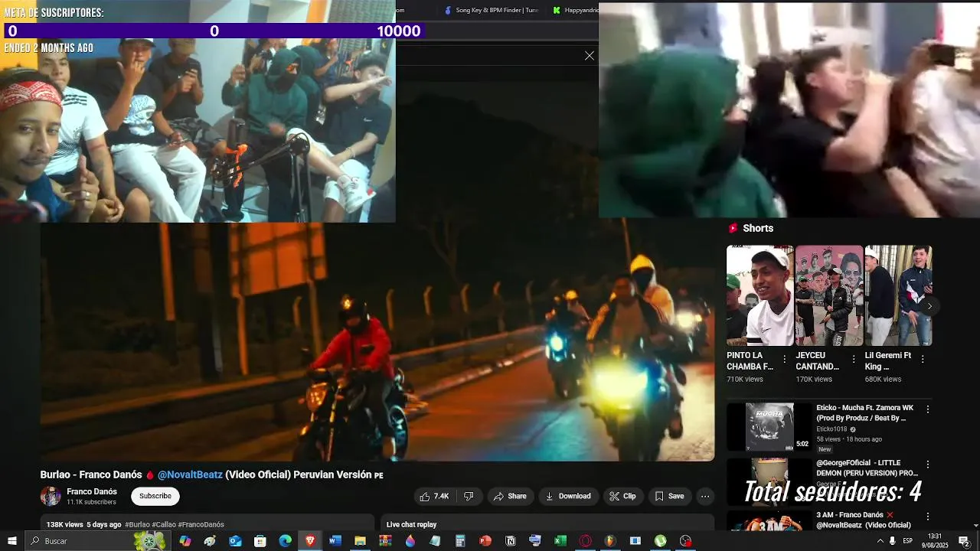Open the Windows Start menu
The height and width of the screenshot is (551, 980).
click(12, 541)
